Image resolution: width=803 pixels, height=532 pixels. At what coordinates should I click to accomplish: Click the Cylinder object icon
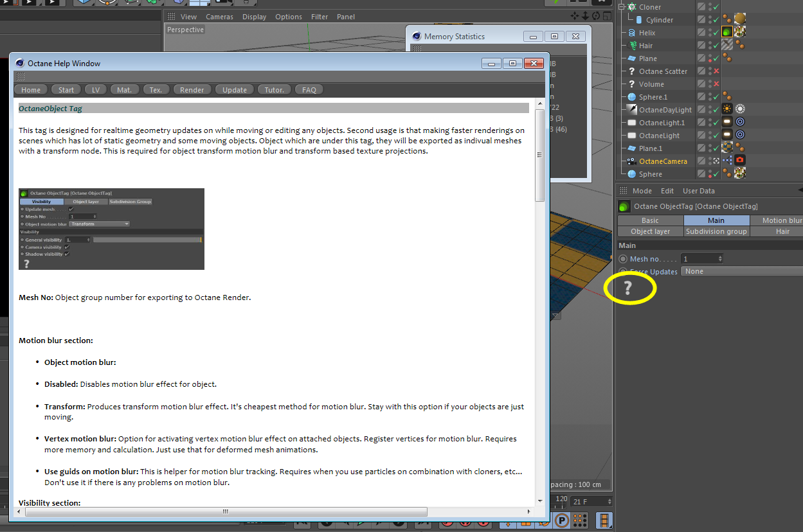(639, 20)
